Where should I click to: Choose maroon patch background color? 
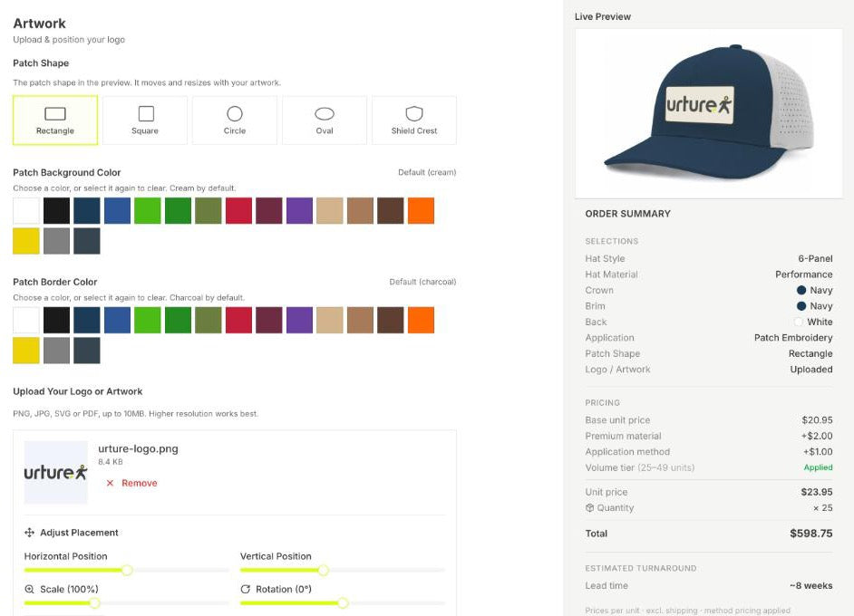point(269,210)
